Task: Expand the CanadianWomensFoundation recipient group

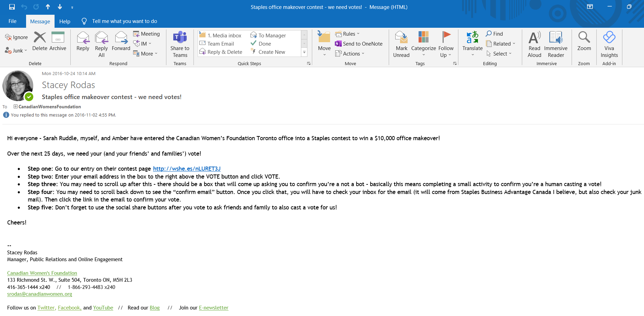Action: coord(15,107)
